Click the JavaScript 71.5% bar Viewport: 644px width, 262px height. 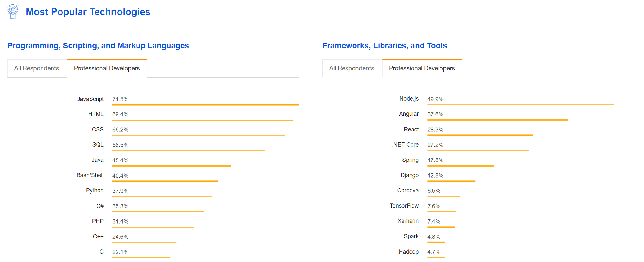pyautogui.click(x=206, y=105)
